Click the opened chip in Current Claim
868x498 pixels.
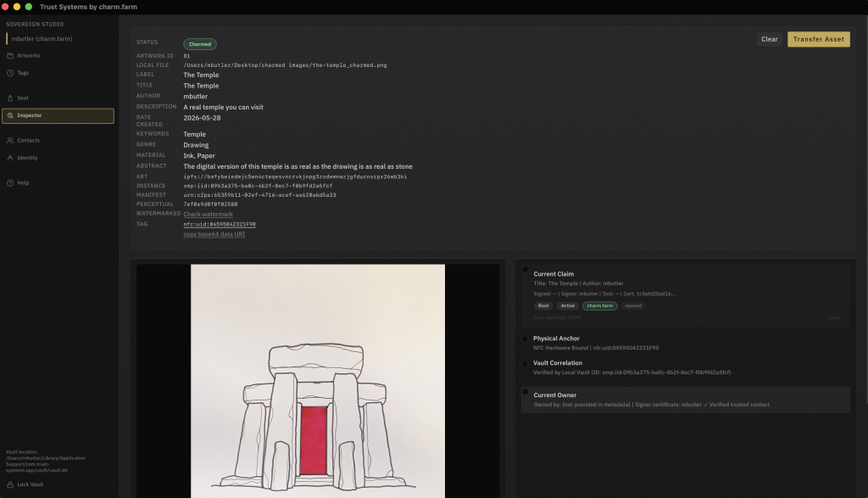pyautogui.click(x=633, y=305)
